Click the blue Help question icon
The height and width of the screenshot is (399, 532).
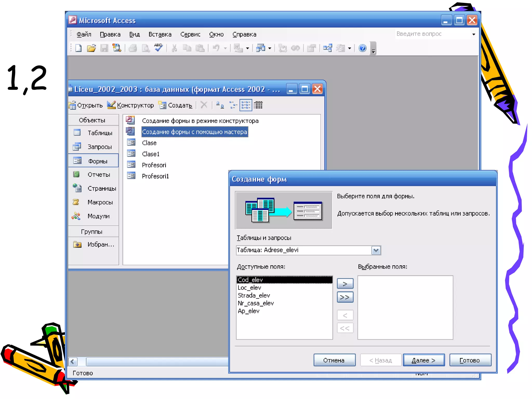pos(362,48)
